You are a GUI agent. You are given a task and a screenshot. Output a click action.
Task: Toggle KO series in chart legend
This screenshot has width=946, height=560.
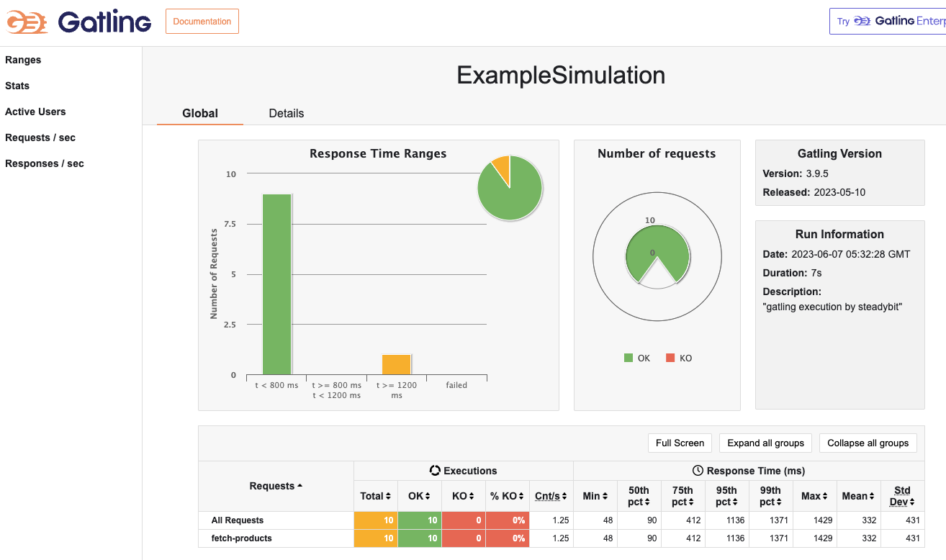(x=679, y=358)
